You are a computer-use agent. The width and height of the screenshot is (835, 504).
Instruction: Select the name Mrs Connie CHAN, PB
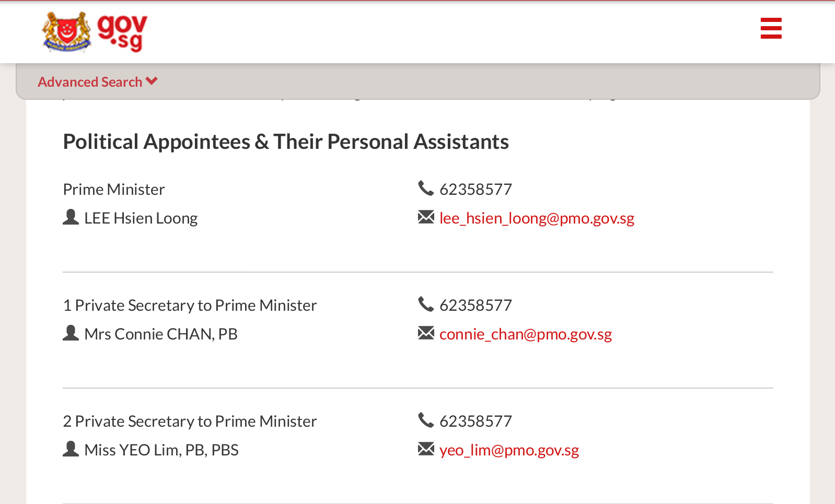click(161, 334)
